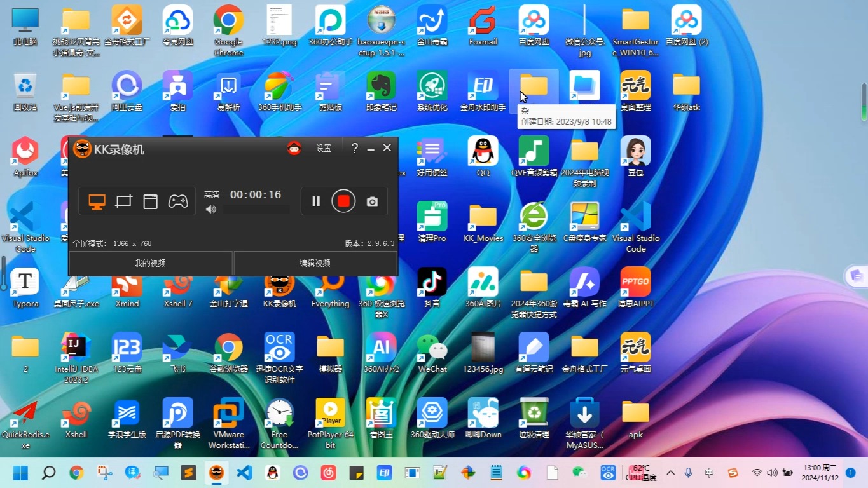This screenshot has width=868, height=488.
Task: Select the 好用便签 desktop icon
Action: [432, 157]
